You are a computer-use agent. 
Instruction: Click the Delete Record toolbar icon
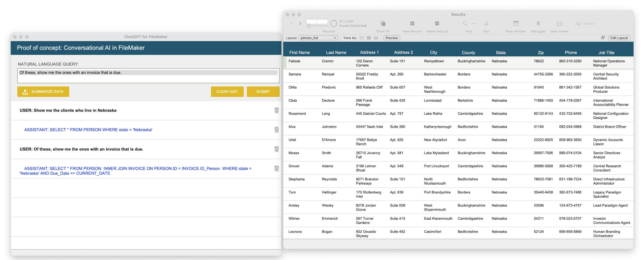click(x=437, y=23)
